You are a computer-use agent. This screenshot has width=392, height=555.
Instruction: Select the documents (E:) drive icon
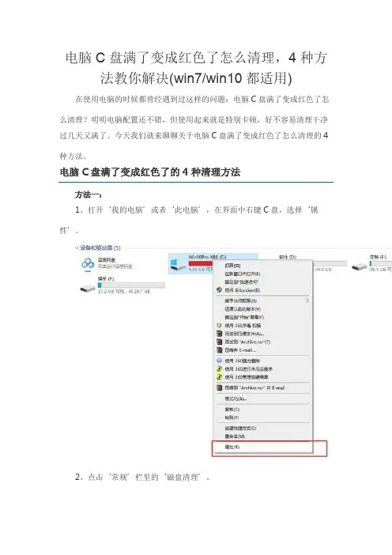[x=359, y=266]
